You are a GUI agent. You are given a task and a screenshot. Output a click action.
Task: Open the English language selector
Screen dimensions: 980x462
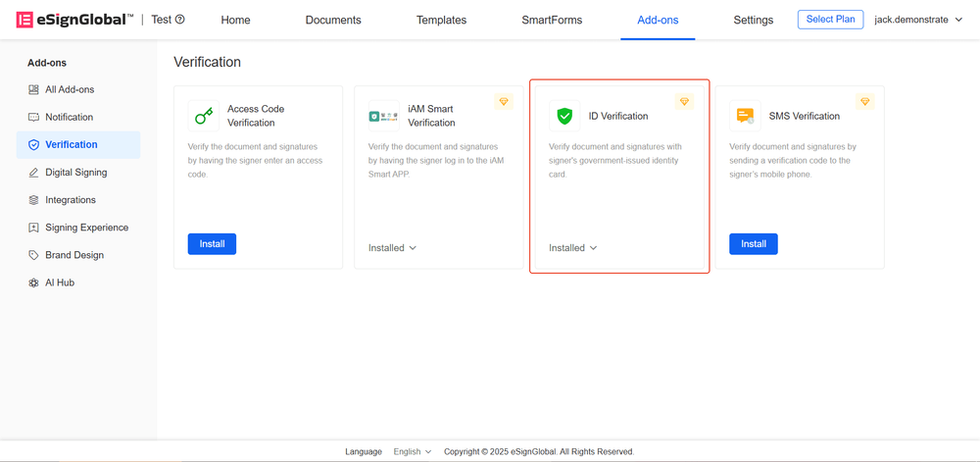pyautogui.click(x=412, y=452)
